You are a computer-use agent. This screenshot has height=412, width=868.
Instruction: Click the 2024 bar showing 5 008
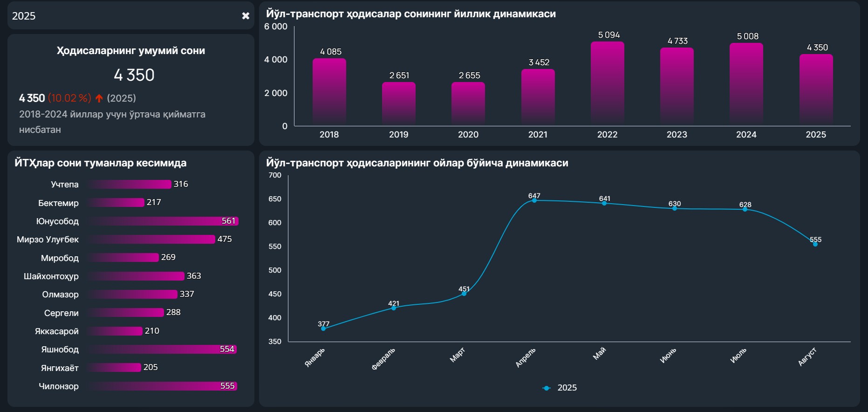(x=746, y=84)
